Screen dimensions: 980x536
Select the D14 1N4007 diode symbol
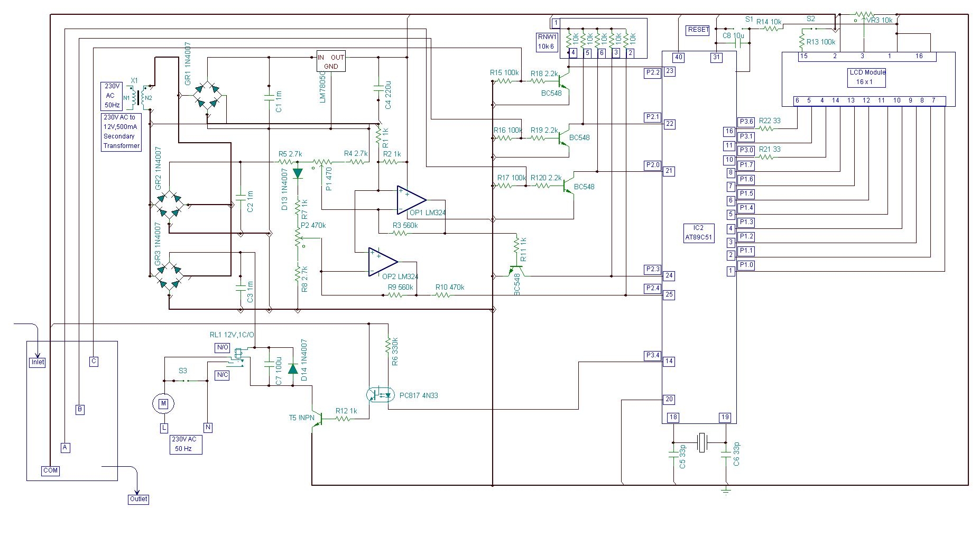292,368
